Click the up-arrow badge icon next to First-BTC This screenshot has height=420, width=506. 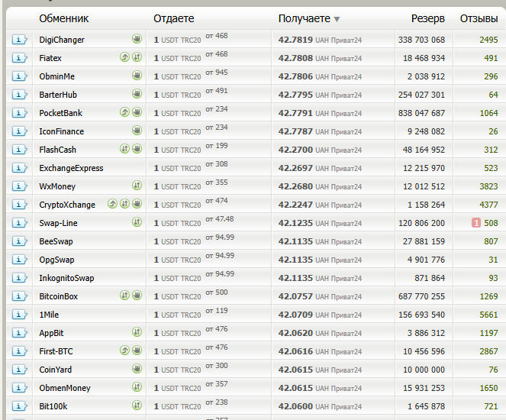click(125, 351)
